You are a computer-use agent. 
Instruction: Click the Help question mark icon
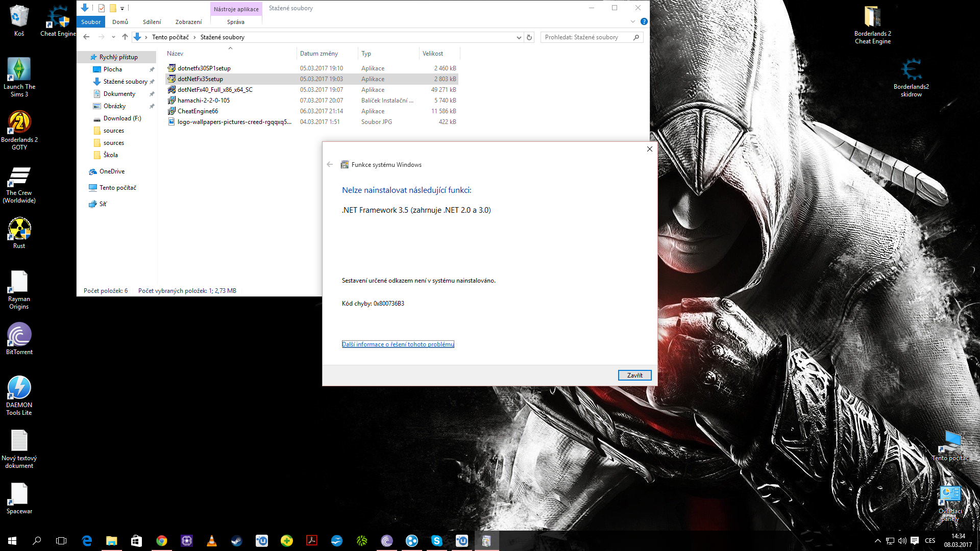tap(644, 21)
